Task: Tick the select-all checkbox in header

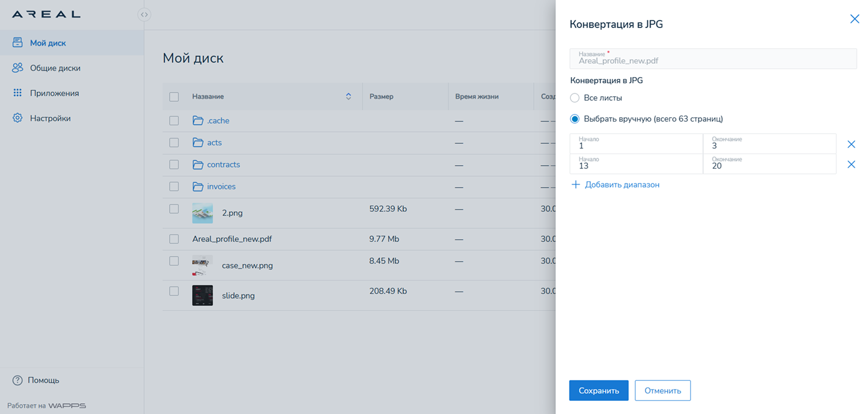Action: (174, 97)
